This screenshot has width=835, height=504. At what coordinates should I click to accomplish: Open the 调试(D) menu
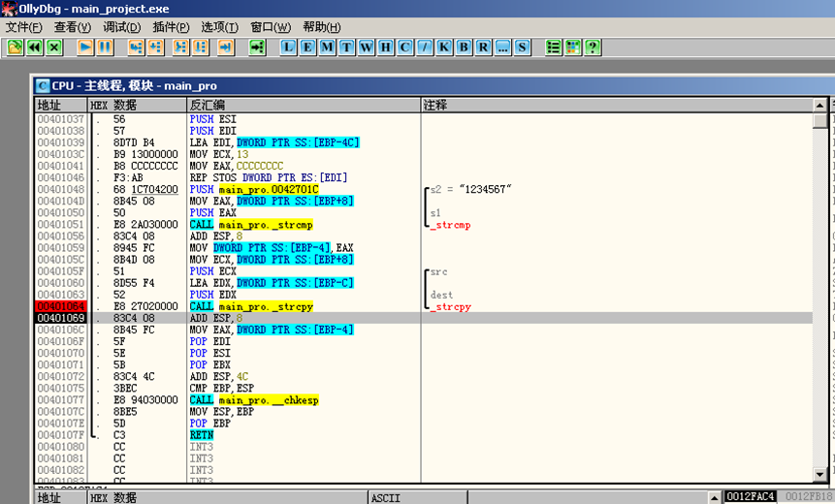click(121, 27)
